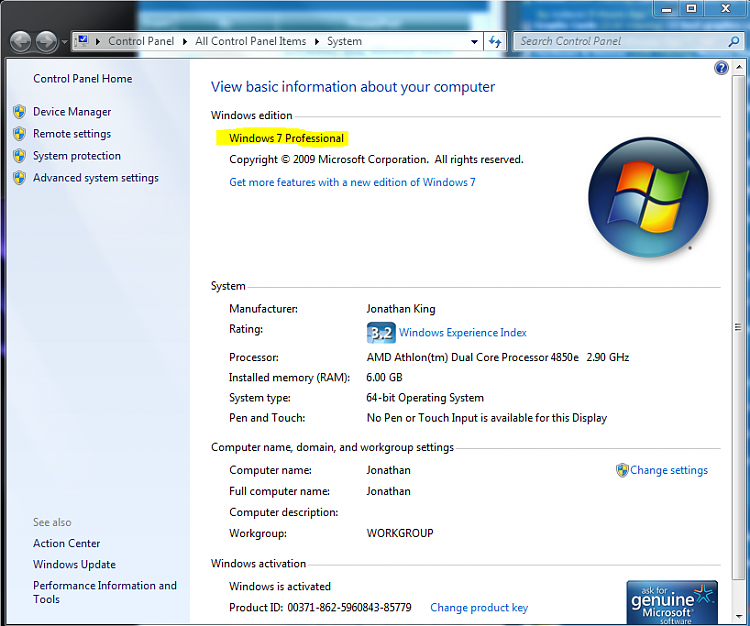Click System in the address breadcrumb
This screenshot has width=750, height=626.
(344, 42)
